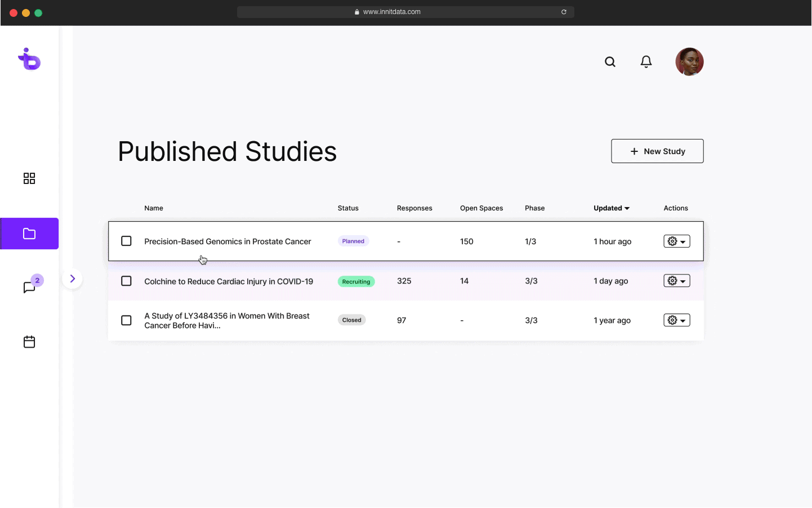Check the Precision-Based Genomics study checkbox
Screen dimensions: 812x508
coord(126,241)
